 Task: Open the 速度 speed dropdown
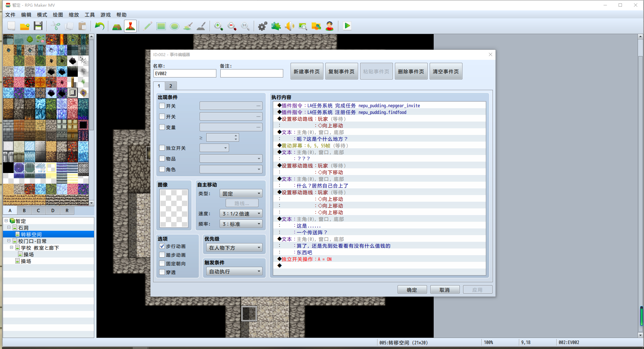241,214
